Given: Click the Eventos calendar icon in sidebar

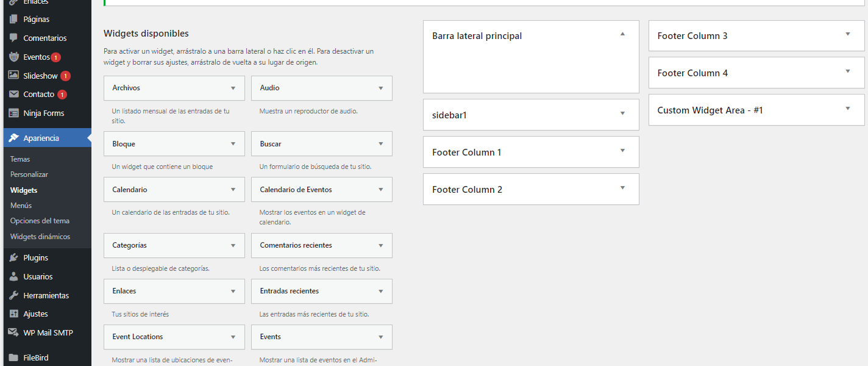Looking at the screenshot, I should [x=13, y=57].
